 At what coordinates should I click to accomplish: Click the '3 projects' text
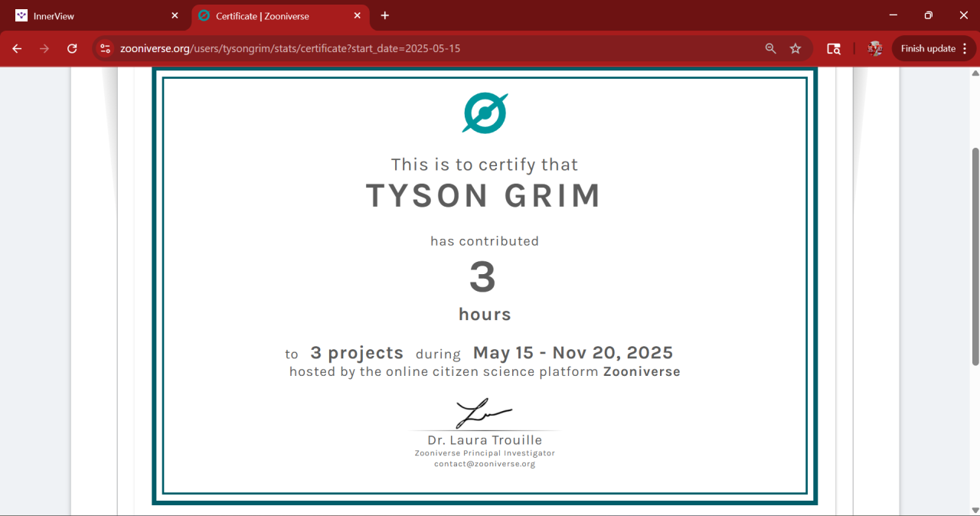(x=357, y=353)
